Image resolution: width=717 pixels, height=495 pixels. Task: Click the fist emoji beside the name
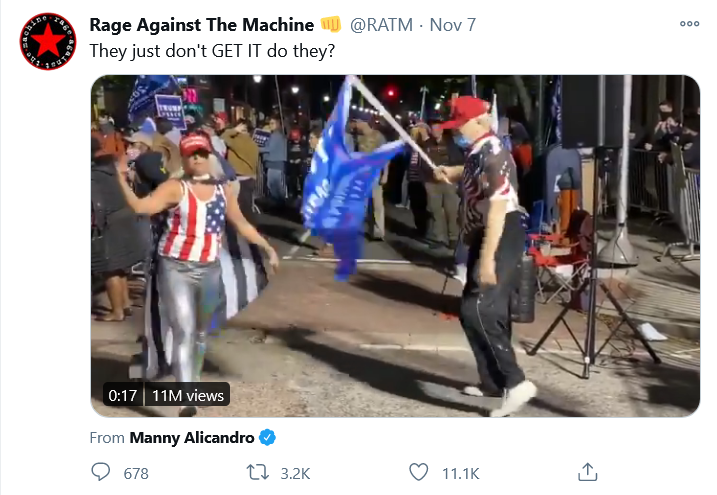(x=331, y=24)
